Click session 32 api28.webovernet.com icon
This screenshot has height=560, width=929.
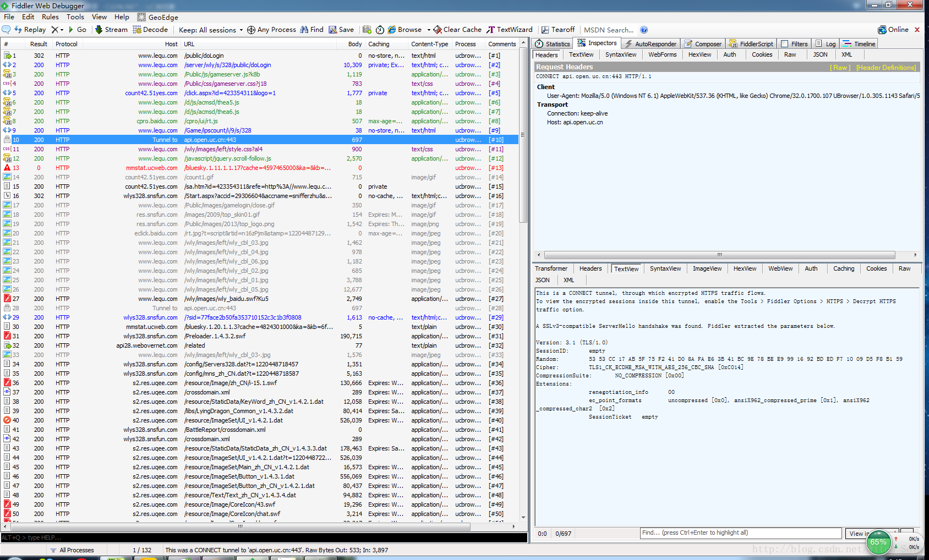point(7,345)
